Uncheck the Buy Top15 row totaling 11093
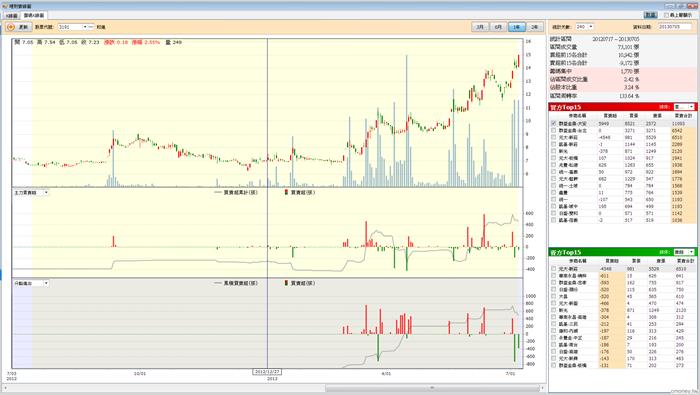The width and height of the screenshot is (700, 395). tap(554, 123)
